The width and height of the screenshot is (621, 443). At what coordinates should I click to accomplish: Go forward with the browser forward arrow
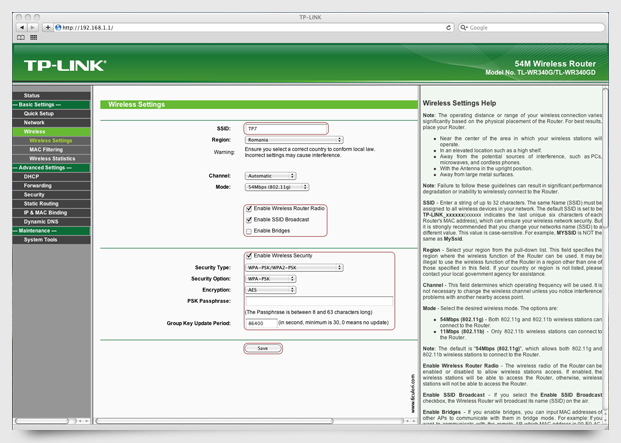[33, 27]
